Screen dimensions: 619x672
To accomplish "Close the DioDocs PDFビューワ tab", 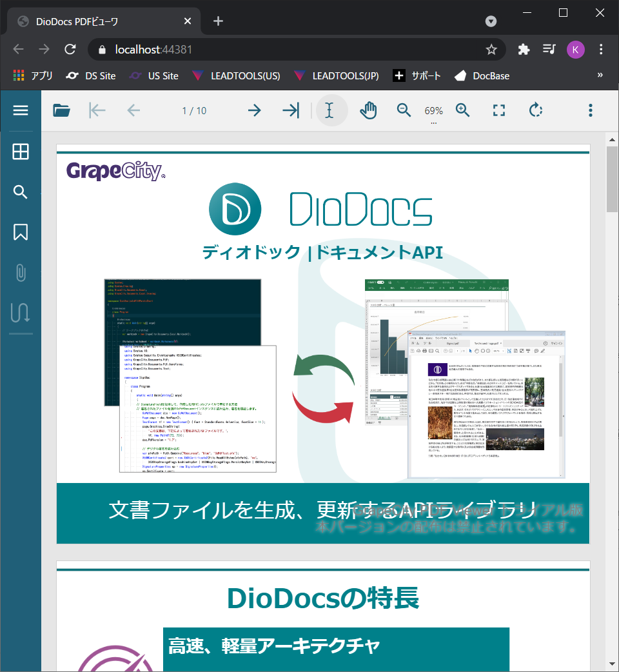I will (x=187, y=21).
